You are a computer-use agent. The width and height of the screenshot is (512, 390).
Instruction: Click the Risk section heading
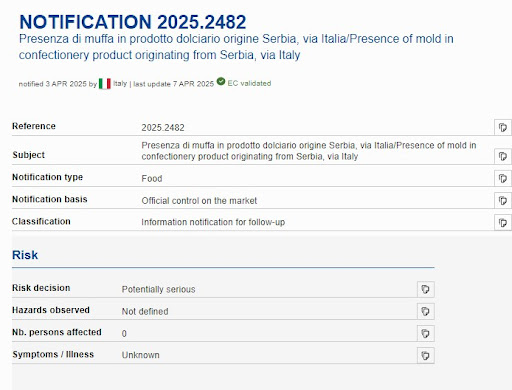tap(25, 255)
